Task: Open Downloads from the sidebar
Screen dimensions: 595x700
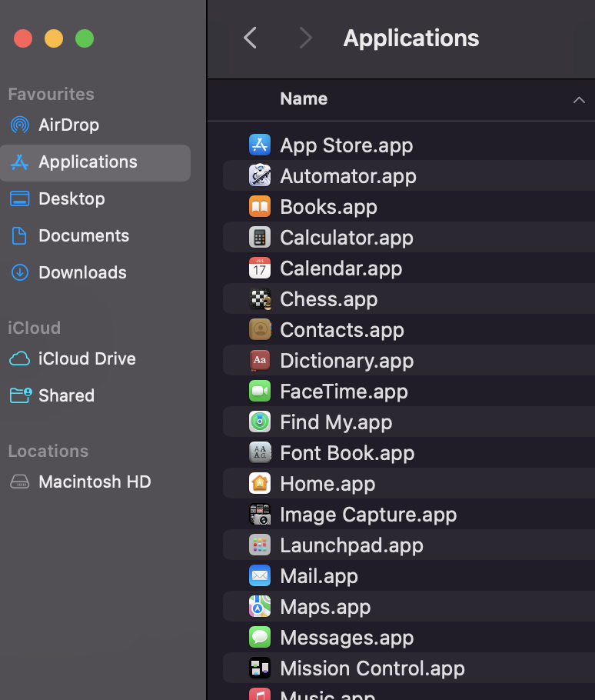Action: [x=82, y=272]
